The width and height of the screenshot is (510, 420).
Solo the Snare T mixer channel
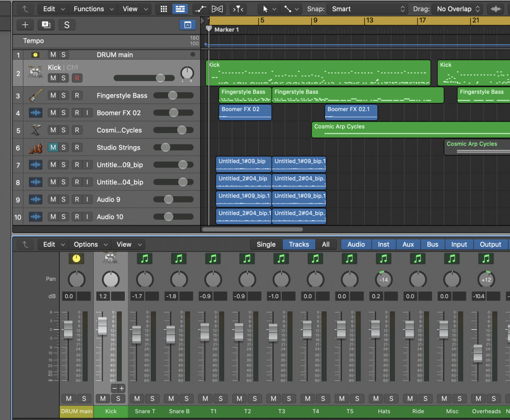click(x=152, y=398)
